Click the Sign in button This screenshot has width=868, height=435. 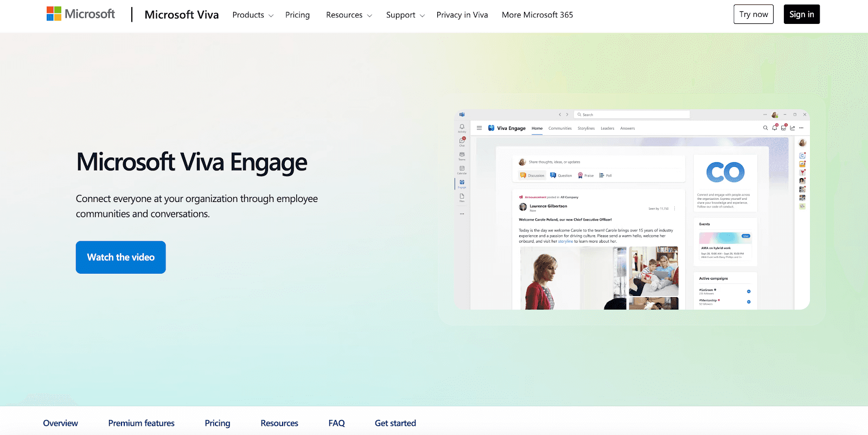coord(801,14)
